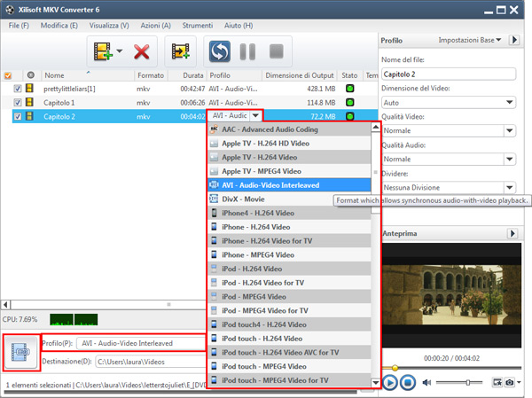Play the preview video
The width and height of the screenshot is (532, 398).
(x=390, y=382)
